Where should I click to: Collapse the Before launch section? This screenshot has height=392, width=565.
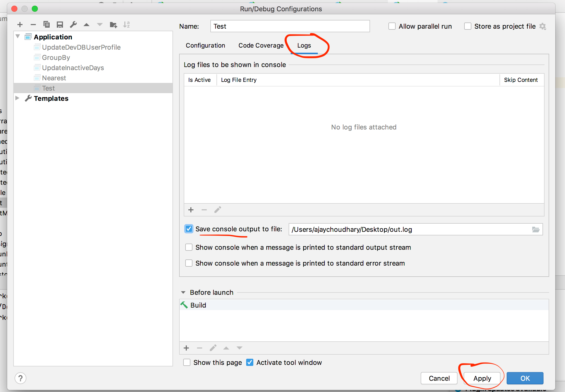[x=183, y=292]
